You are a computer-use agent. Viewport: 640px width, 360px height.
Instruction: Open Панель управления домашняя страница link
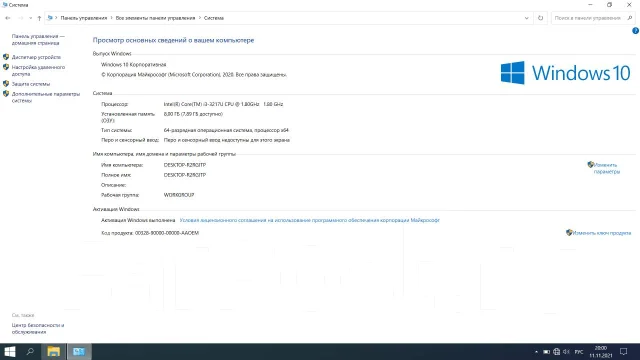[38, 40]
